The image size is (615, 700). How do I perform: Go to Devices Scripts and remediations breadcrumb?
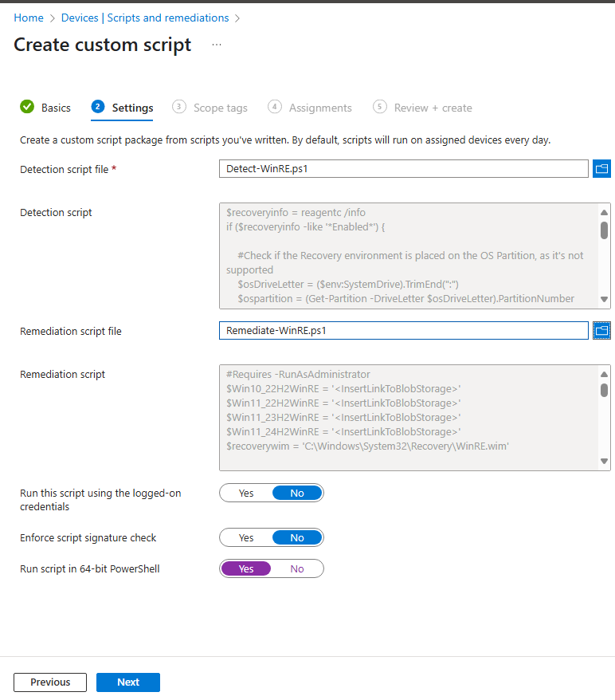pyautogui.click(x=145, y=18)
